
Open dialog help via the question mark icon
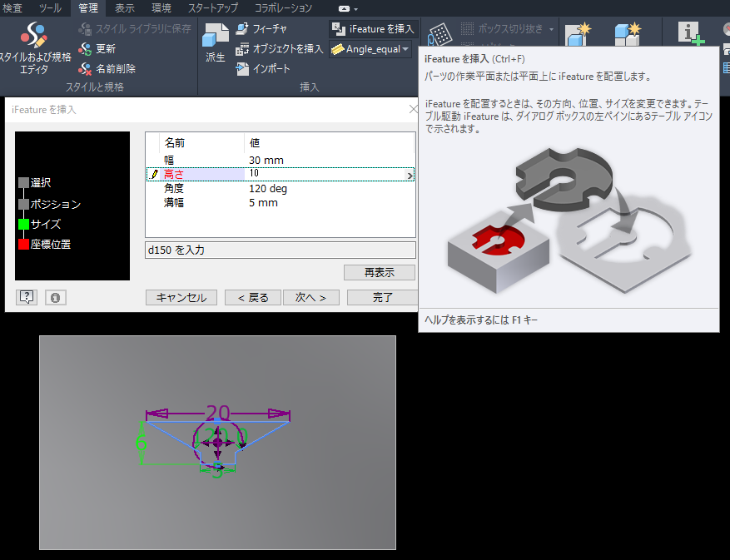pyautogui.click(x=25, y=297)
